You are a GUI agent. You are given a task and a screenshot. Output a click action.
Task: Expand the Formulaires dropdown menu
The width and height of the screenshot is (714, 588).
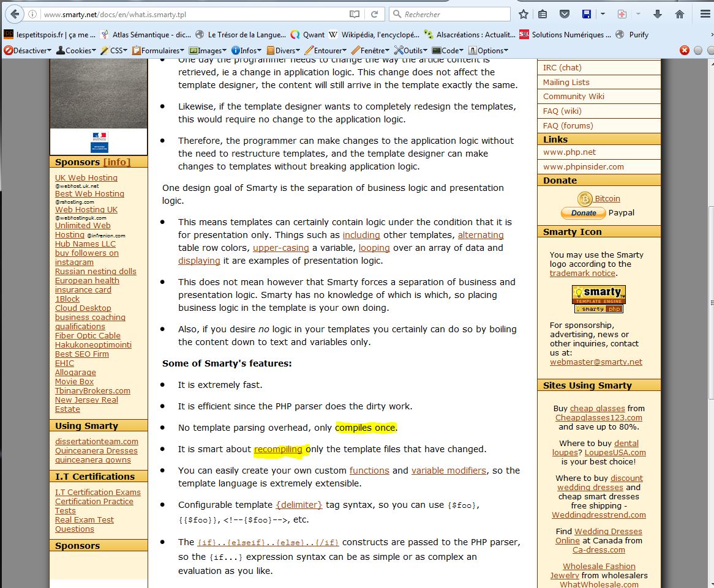click(x=159, y=51)
